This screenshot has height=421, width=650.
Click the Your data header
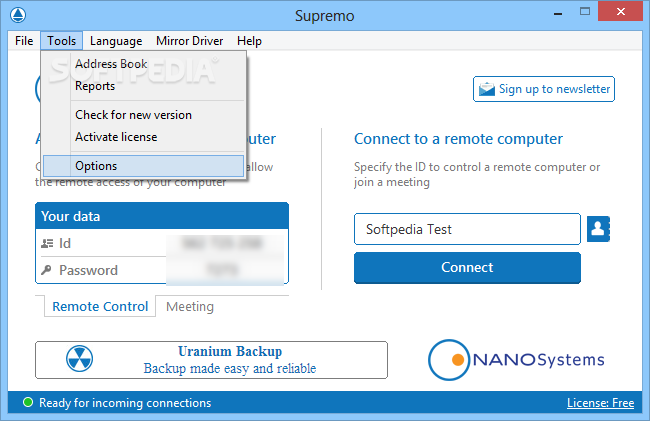click(x=162, y=216)
